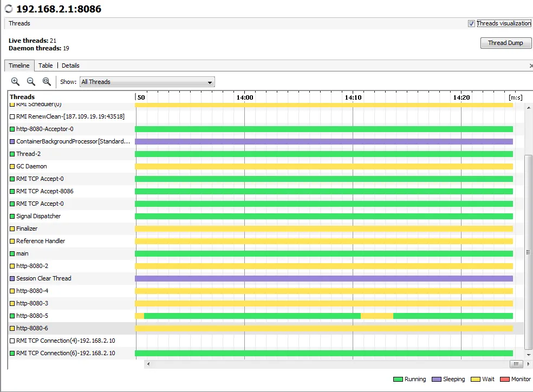Click the vertical scrollbar down arrow
The image size is (533, 392).
coord(529,355)
